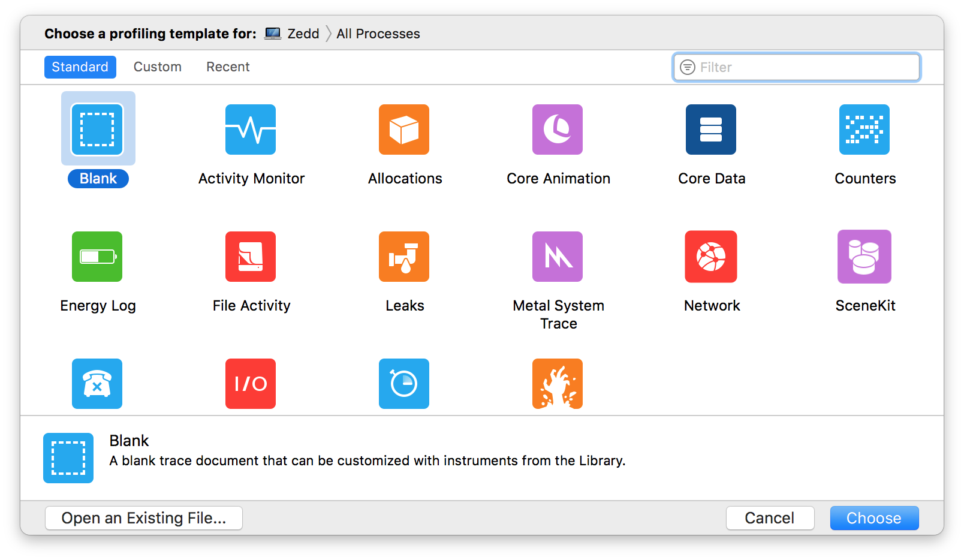
Task: Confirm selection with the Choose button
Action: tap(874, 518)
